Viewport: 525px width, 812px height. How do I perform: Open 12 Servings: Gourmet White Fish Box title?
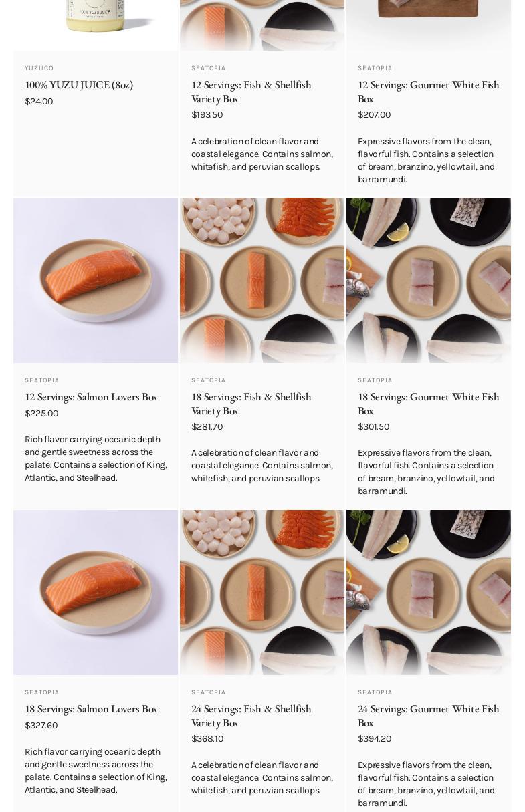tap(428, 92)
